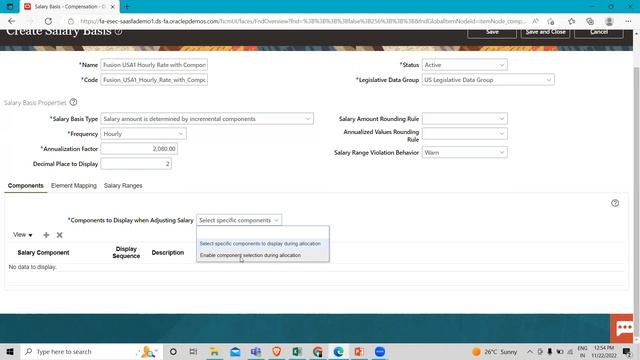Open Mail app from taskbar
640x360 pixels.
[x=235, y=351]
